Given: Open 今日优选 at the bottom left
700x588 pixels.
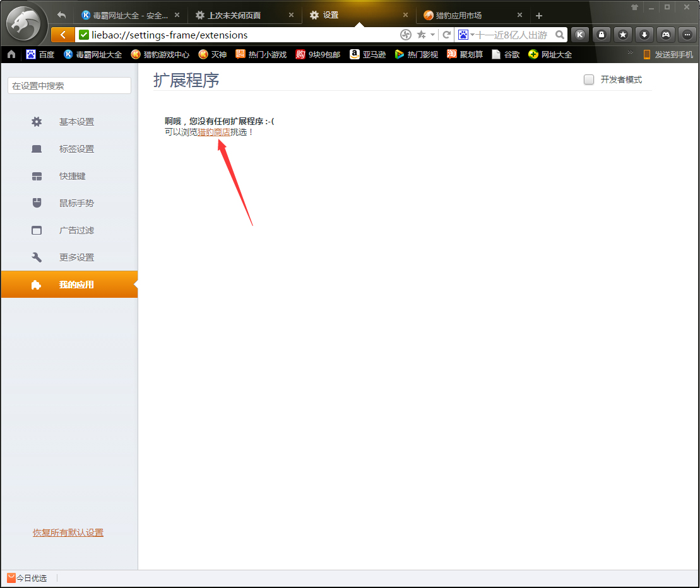Looking at the screenshot, I should coord(28,577).
